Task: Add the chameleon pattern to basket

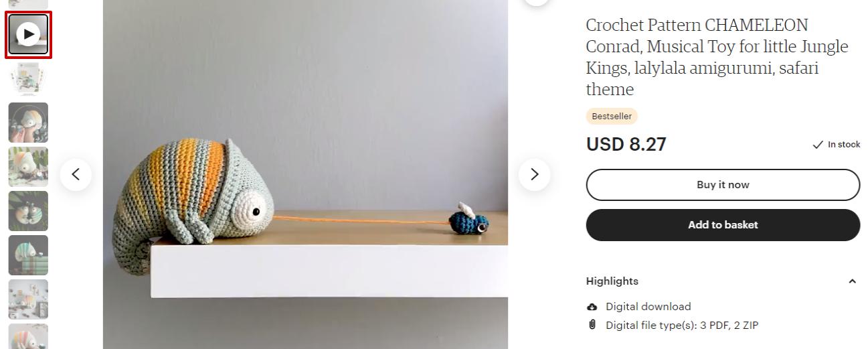Action: coord(723,225)
